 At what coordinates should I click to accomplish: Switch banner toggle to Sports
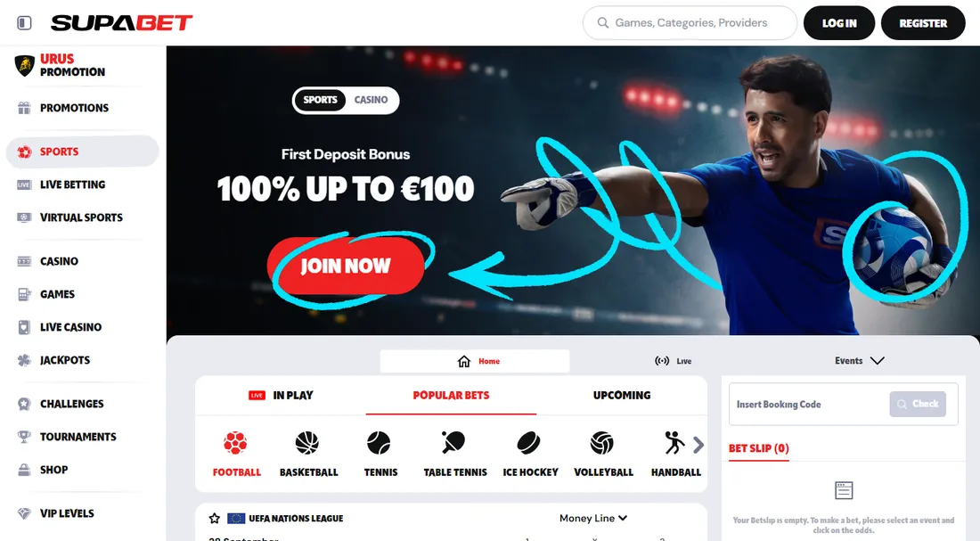[320, 100]
